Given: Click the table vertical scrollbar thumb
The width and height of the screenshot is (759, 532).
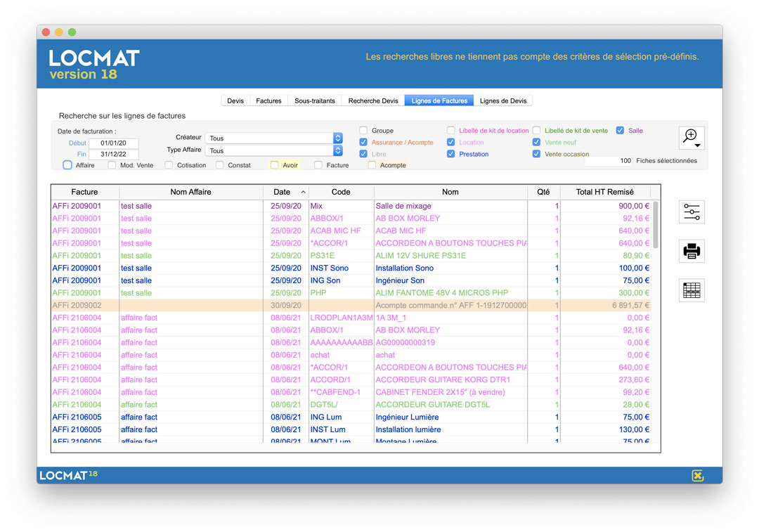Looking at the screenshot, I should pos(656,225).
